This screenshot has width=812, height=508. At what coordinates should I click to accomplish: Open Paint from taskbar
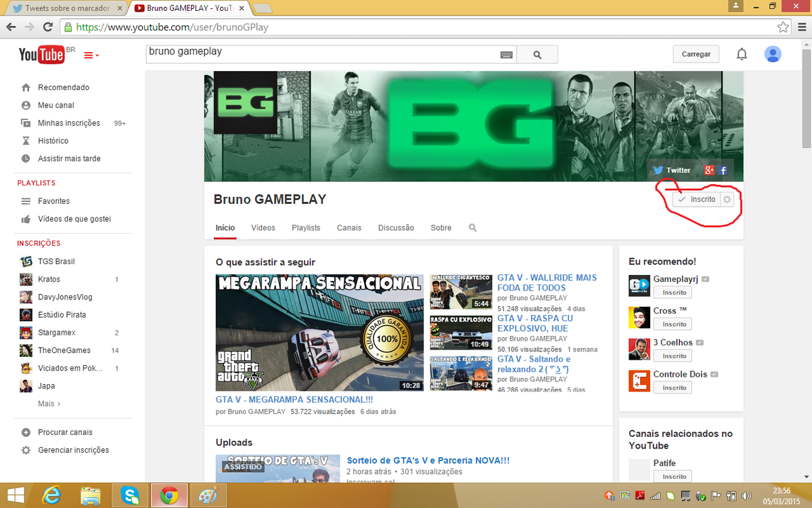tap(208, 496)
